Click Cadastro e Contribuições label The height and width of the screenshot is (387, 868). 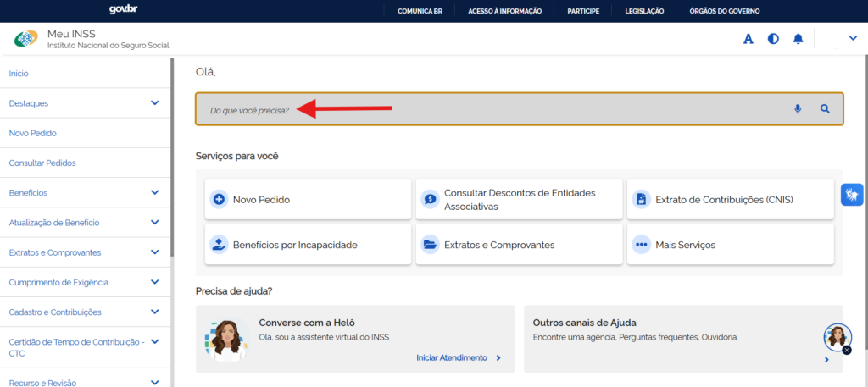click(55, 312)
